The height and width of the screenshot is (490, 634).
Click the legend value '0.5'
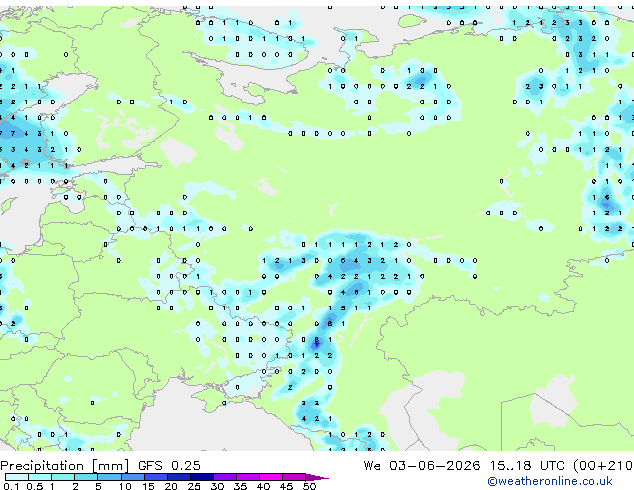pos(35,486)
